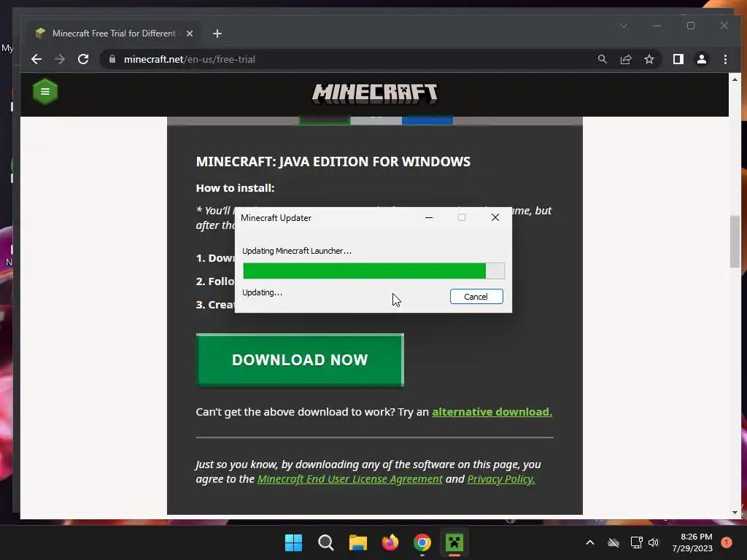The height and width of the screenshot is (560, 747).
Task: Select the Minecraft creeper taskbar icon
Action: pos(454,542)
